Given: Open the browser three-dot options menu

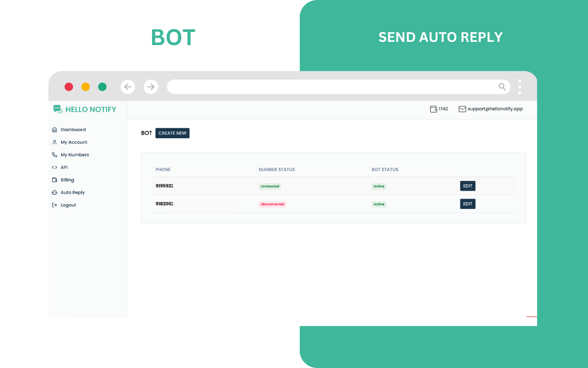Looking at the screenshot, I should pyautogui.click(x=520, y=86).
